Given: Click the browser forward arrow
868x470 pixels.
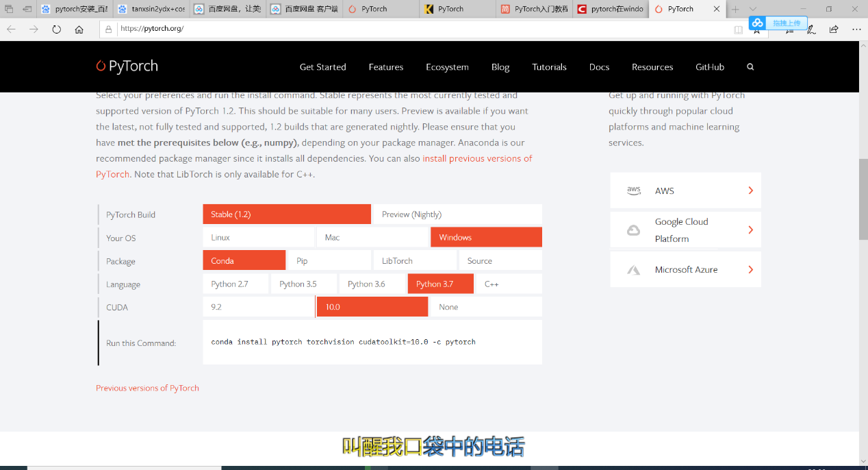Looking at the screenshot, I should (34, 29).
